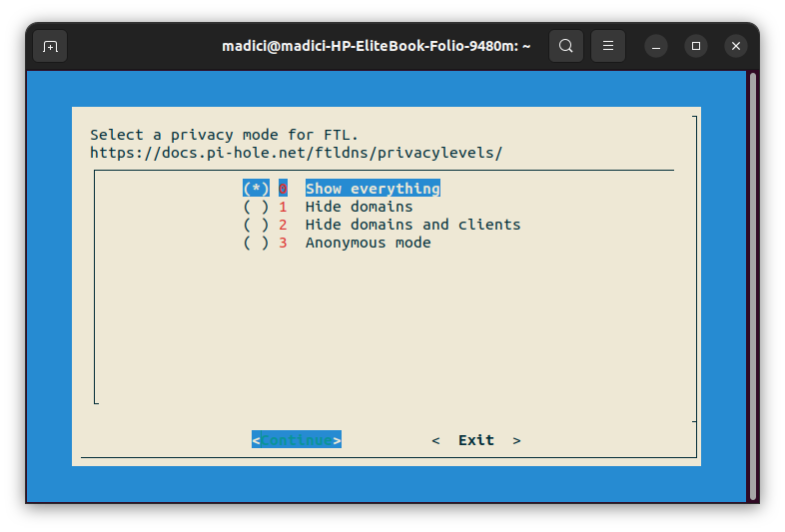Click the highlighted "Show everything" label
Screen dimensions: 785x532
coord(373,189)
